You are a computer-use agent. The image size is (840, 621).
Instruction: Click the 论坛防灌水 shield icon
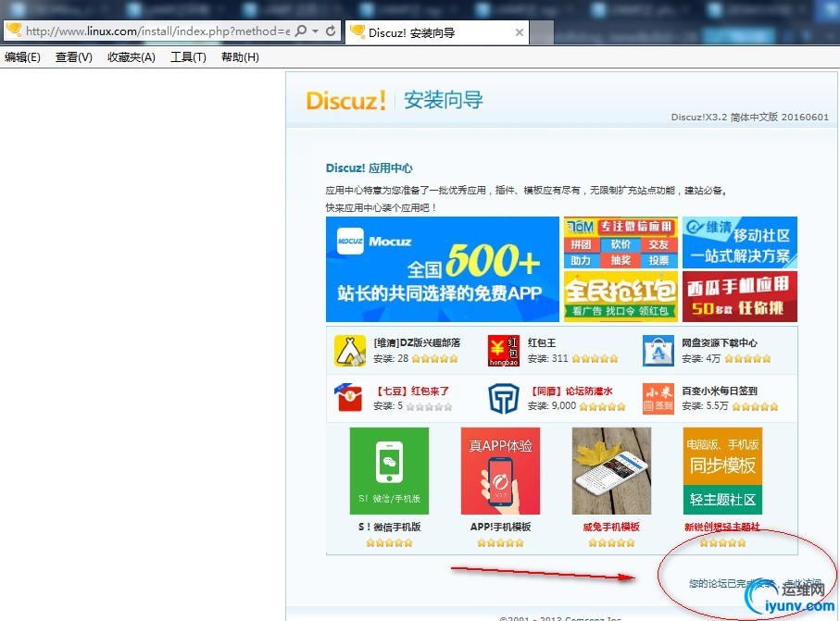coord(504,398)
